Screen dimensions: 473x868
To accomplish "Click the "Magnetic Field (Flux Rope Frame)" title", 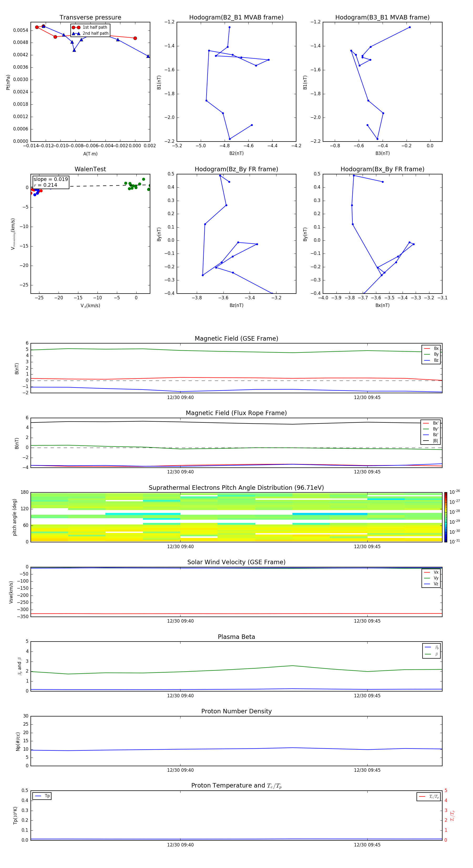I will tap(236, 413).
